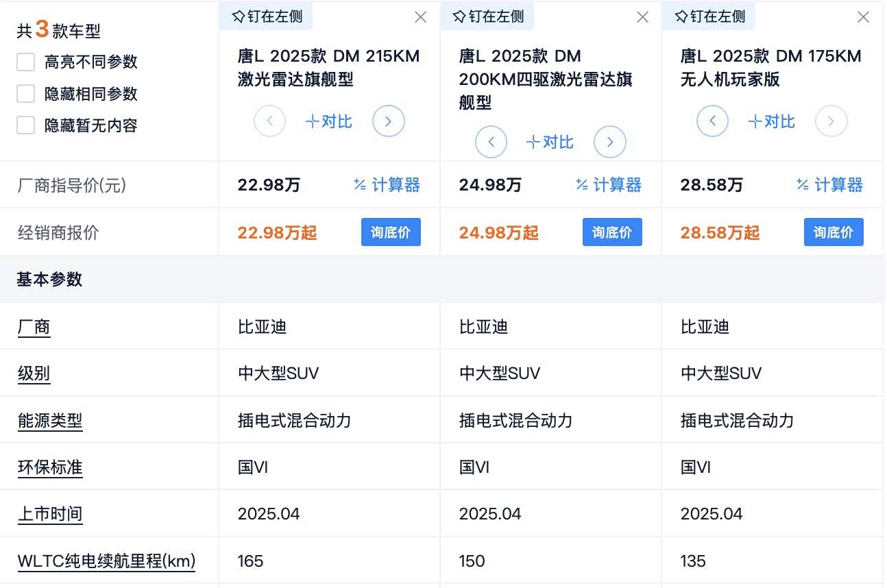Viewport: 887px width, 588px height.
Task: Toggle 隐藏暂无内容 checkbox
Action: coord(26,125)
